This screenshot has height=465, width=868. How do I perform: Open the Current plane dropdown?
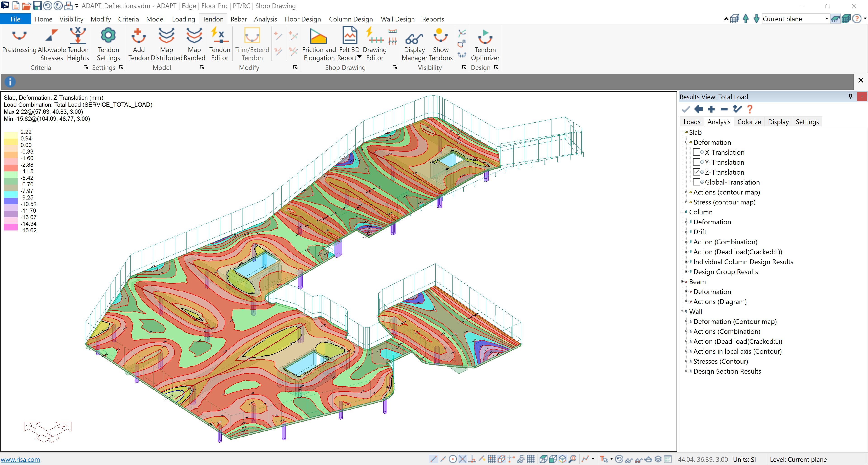pos(826,19)
